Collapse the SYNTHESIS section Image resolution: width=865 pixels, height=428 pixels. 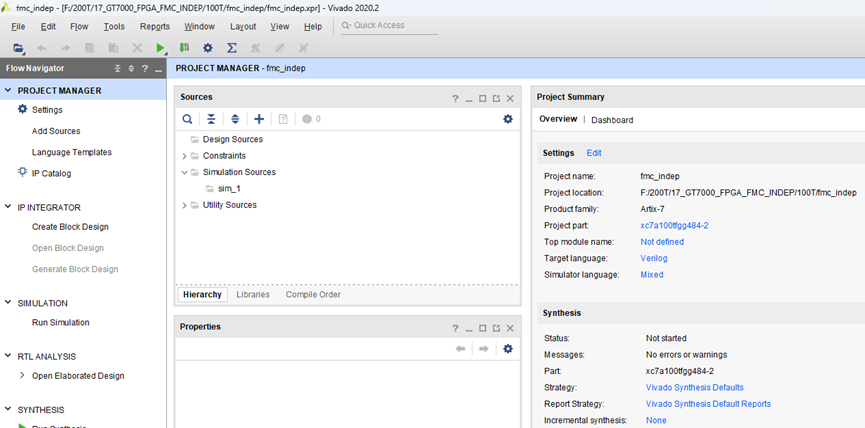pos(8,409)
